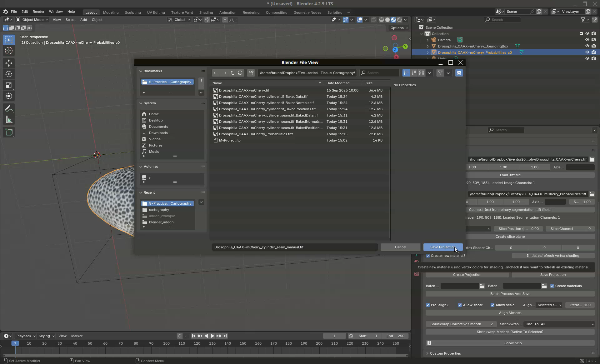Click the Measure tool icon

pyautogui.click(x=9, y=120)
